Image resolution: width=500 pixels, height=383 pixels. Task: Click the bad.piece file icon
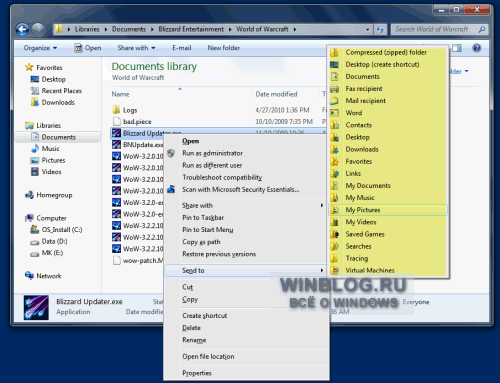click(x=116, y=121)
